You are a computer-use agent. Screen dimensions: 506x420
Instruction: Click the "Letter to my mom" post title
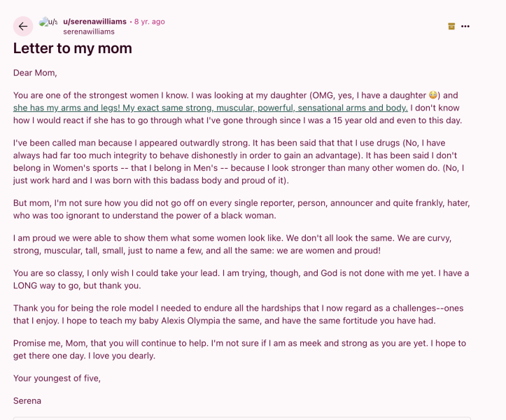[x=73, y=48]
